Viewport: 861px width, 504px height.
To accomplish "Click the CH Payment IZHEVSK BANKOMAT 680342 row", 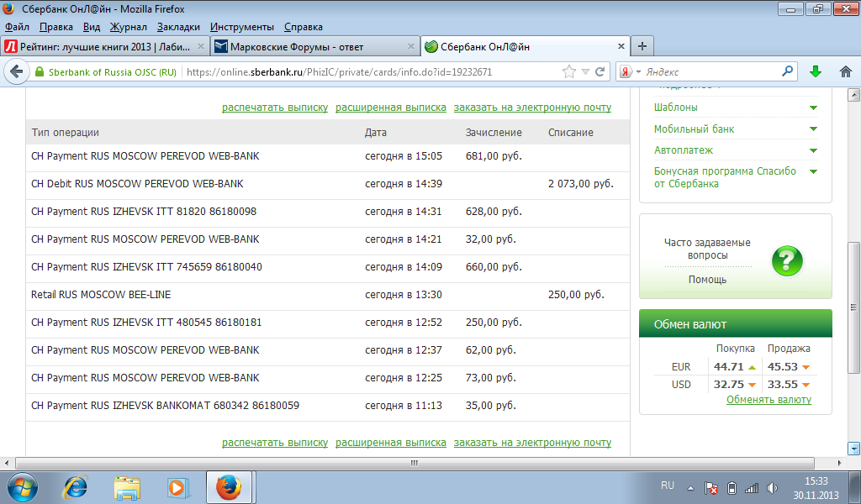I will [328, 406].
